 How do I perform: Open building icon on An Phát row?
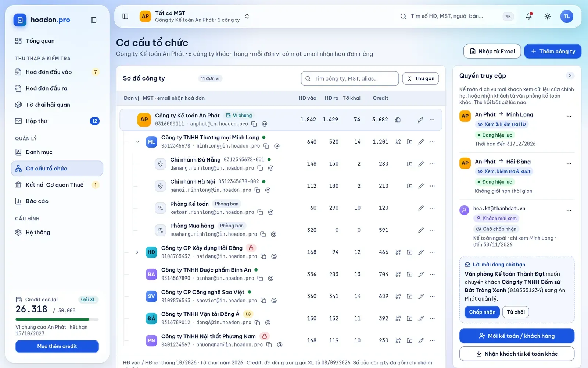(x=398, y=120)
